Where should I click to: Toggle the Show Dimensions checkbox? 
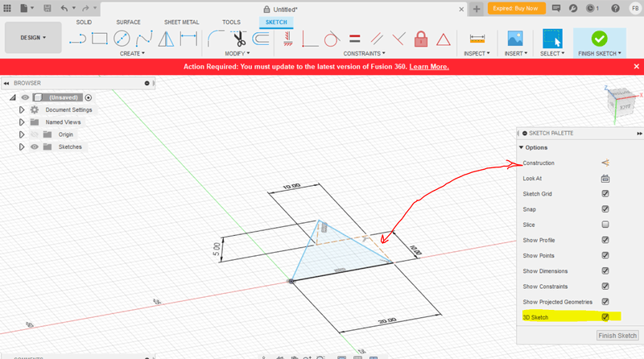605,270
